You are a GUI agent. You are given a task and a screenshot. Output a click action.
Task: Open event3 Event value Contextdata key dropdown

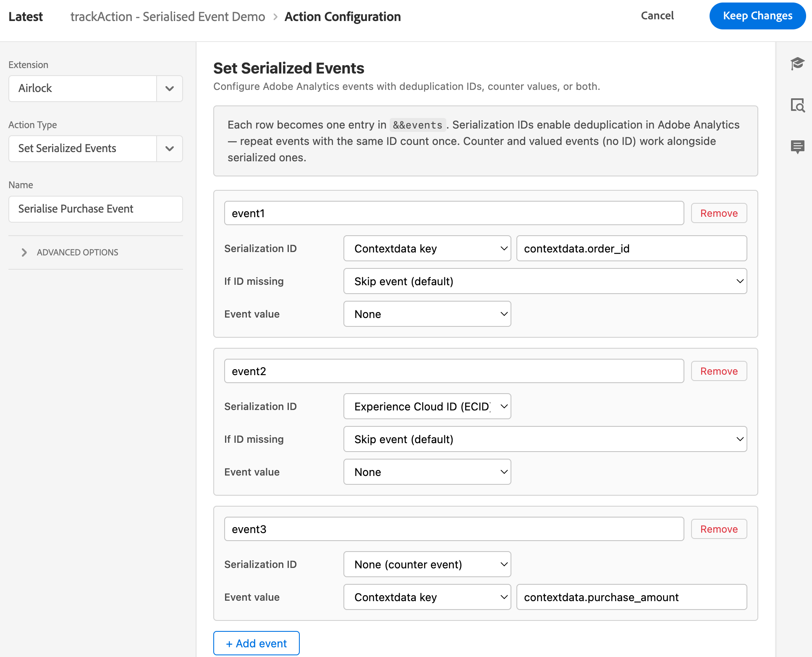(427, 597)
